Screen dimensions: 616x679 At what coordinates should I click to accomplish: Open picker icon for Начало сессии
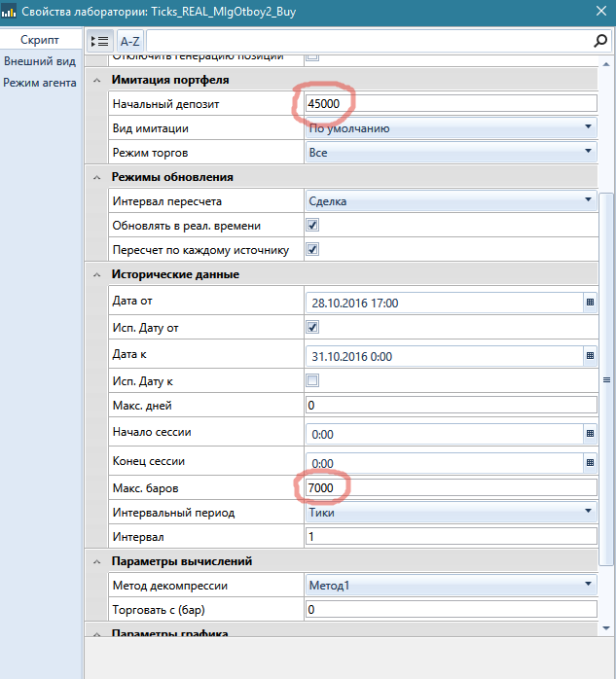589,434
